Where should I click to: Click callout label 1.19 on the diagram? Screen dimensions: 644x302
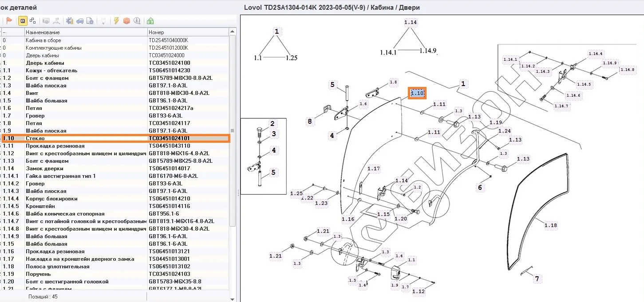(495, 122)
